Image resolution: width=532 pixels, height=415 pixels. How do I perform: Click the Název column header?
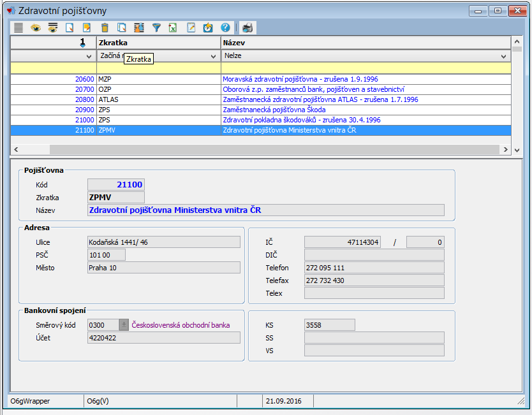(365, 43)
